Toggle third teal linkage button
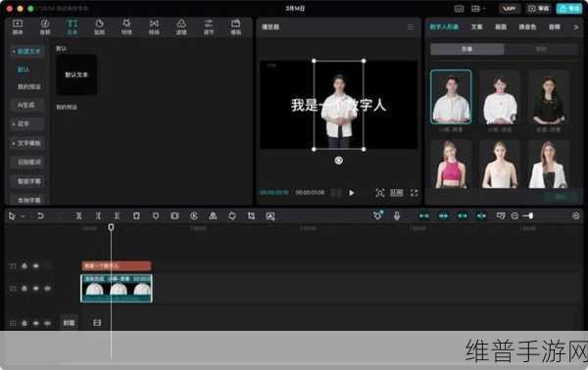 tap(463, 215)
